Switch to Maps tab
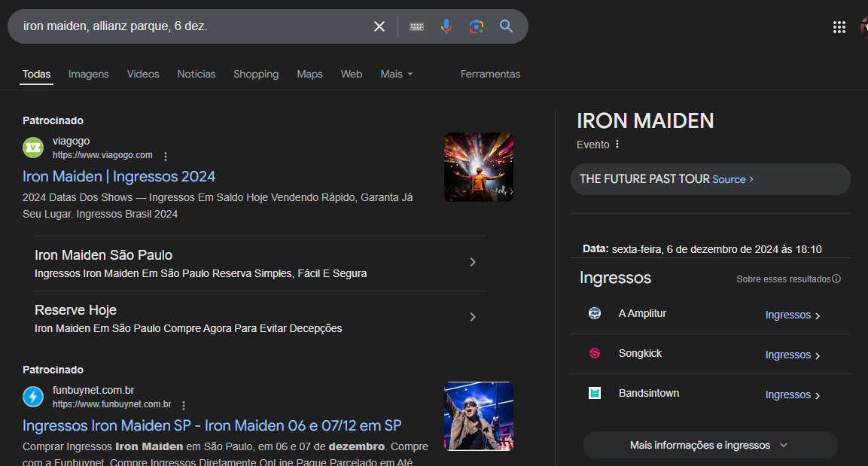Viewport: 868px width, 466px height. tap(309, 75)
